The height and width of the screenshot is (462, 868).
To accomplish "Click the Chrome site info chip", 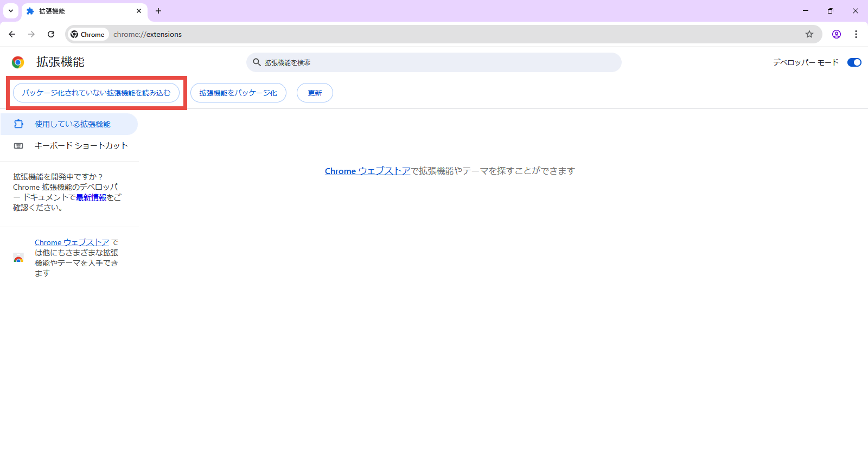I will [88, 34].
